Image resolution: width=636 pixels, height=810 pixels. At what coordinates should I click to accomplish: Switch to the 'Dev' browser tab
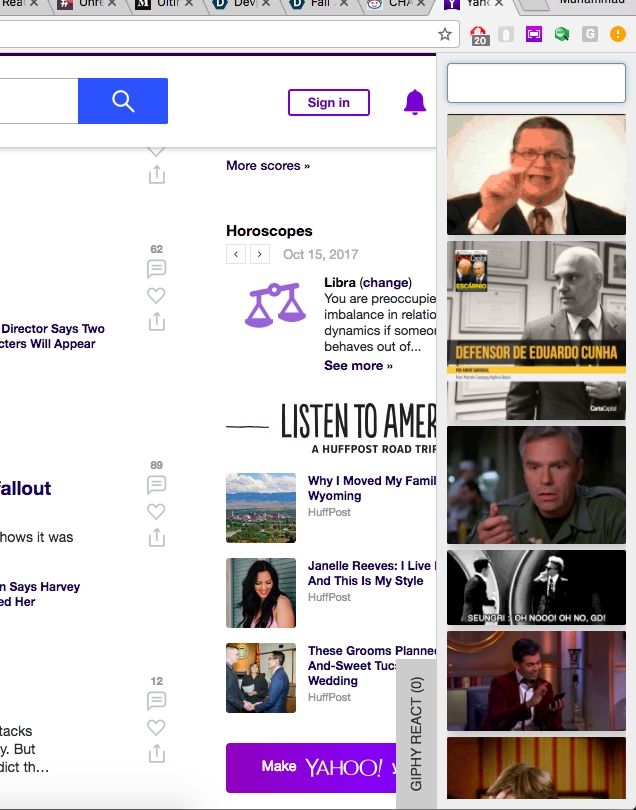point(242,4)
